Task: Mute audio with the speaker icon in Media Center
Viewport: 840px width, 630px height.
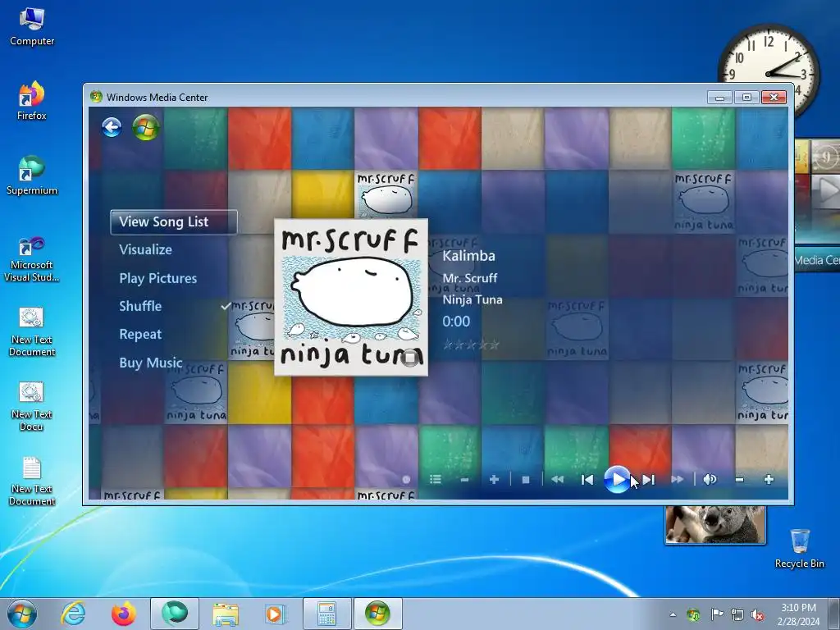Action: click(710, 479)
